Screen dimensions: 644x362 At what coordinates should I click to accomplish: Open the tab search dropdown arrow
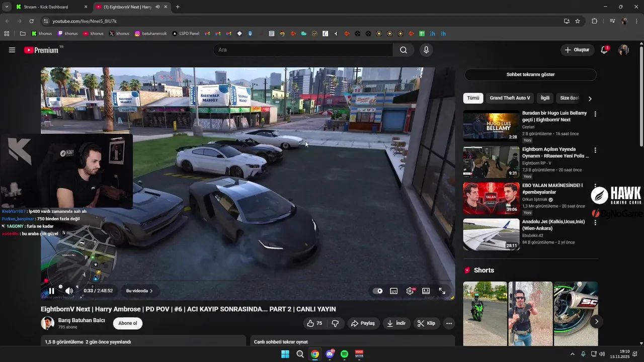tap(6, 7)
